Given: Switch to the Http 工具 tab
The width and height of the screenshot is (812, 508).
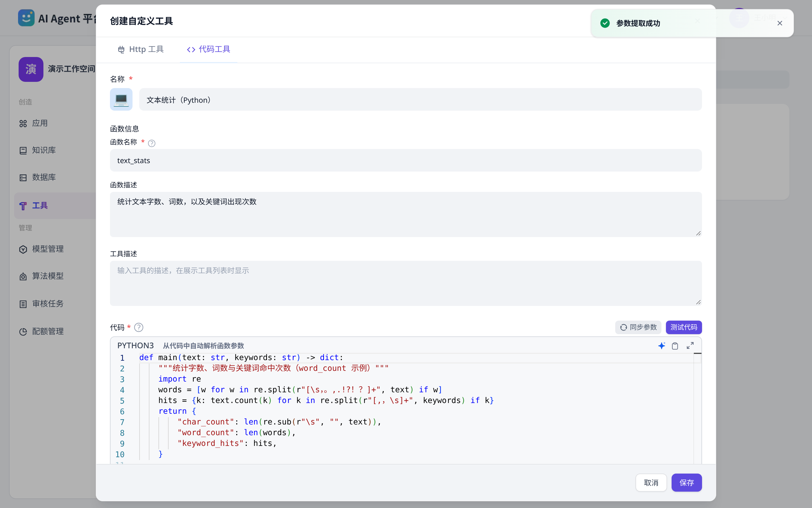Looking at the screenshot, I should 141,49.
